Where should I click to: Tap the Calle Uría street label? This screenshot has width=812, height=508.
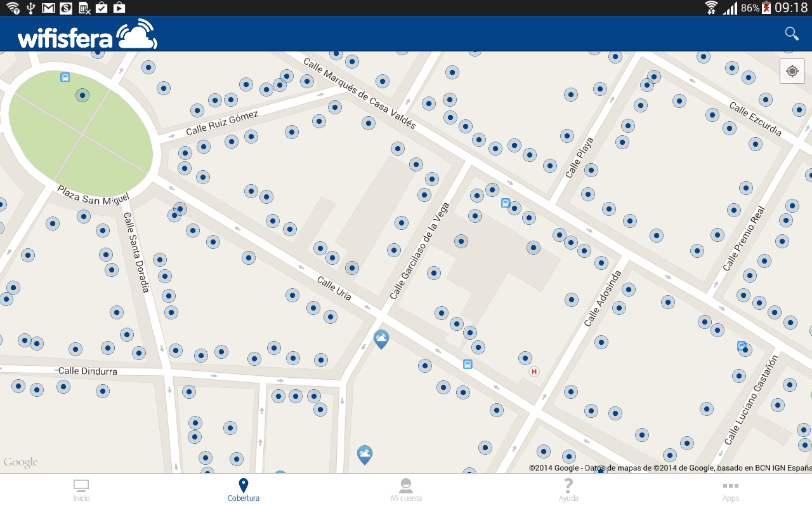tap(334, 288)
